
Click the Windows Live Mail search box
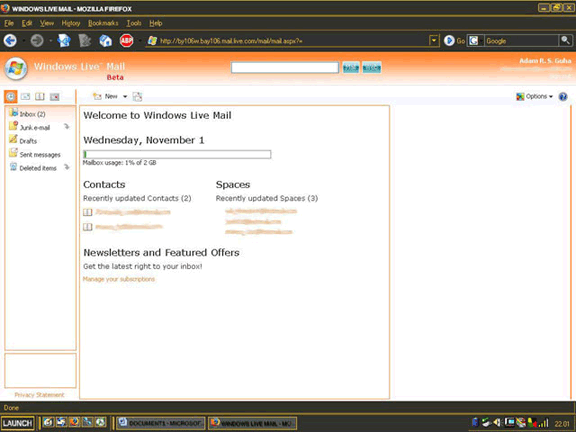tap(285, 68)
